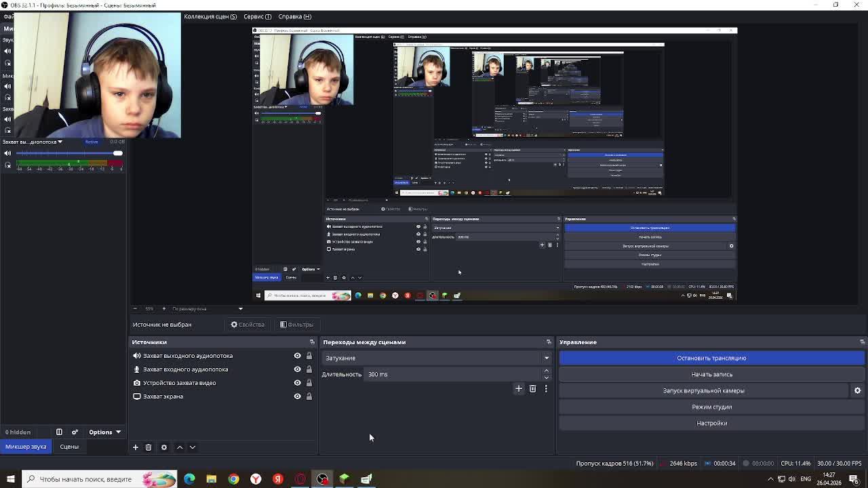Mute the Захват вы...диопотока mixer channel
Viewport: 868px width, 488px height.
pos(8,153)
